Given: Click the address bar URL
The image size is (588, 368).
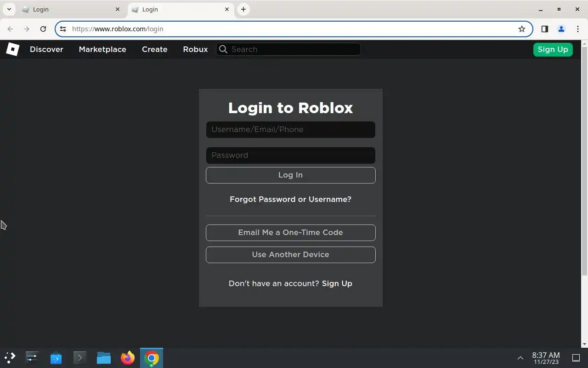Looking at the screenshot, I should coord(118,29).
